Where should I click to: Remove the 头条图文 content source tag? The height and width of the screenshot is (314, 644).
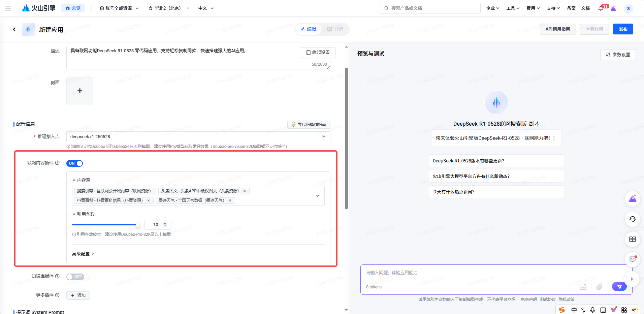click(245, 191)
